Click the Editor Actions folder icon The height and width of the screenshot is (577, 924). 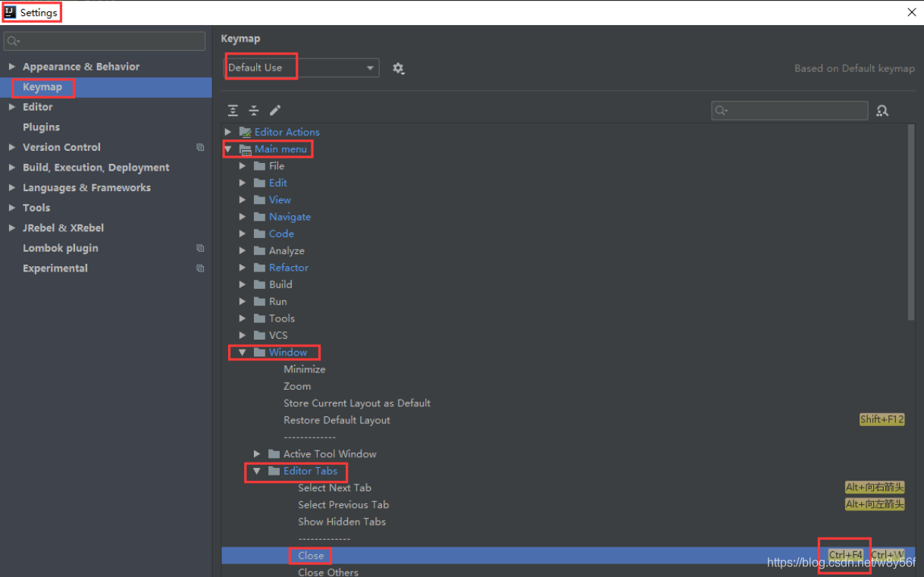245,132
